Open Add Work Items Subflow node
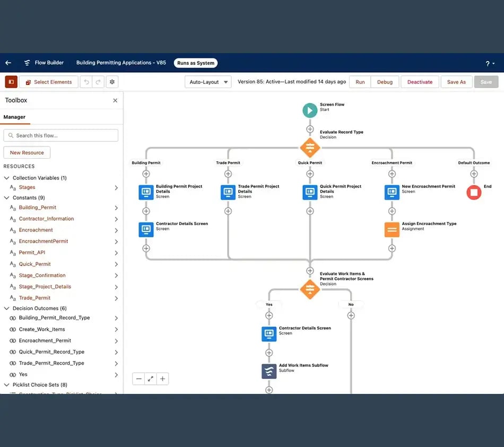The image size is (504, 447). tap(269, 372)
